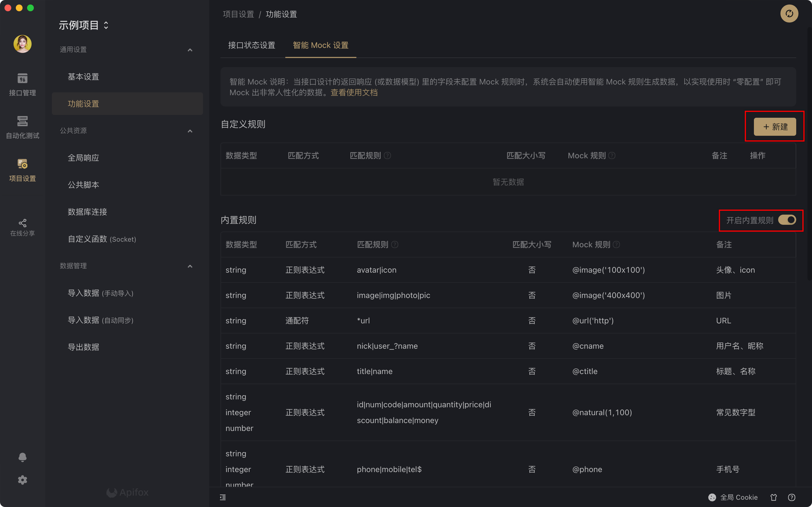Viewport: 812px width, 507px height.
Task: Click the sync refresh icon at top right
Action: click(789, 14)
